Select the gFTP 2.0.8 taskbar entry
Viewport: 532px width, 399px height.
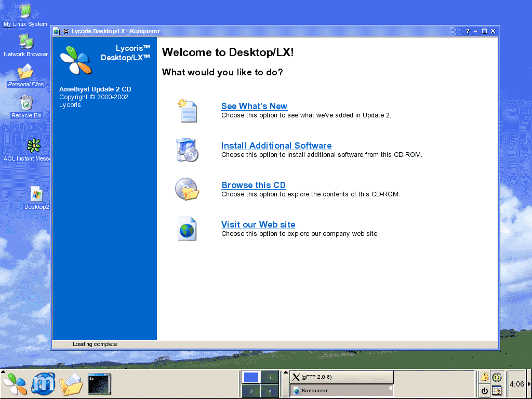point(341,377)
